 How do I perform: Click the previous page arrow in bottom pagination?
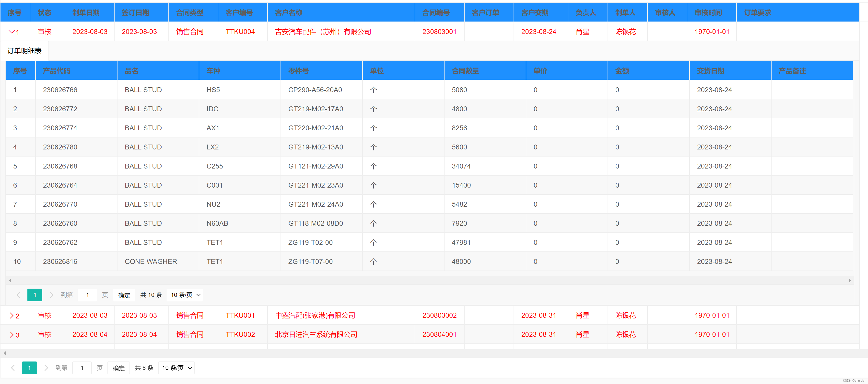(13, 368)
